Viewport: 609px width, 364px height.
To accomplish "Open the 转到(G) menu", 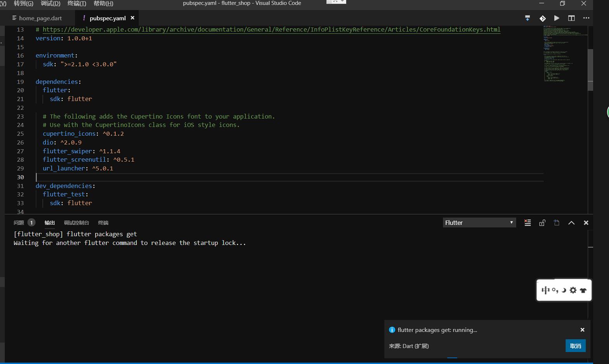I will tap(23, 3).
